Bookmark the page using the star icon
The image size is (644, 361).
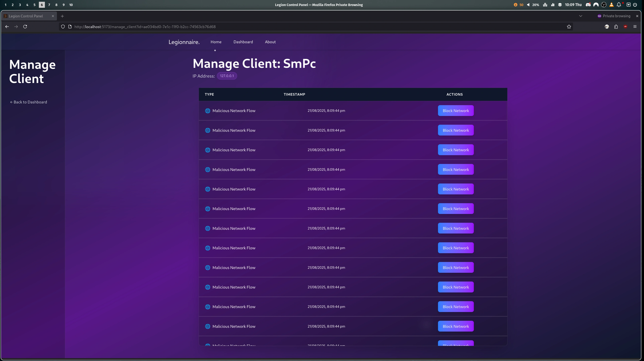(569, 27)
